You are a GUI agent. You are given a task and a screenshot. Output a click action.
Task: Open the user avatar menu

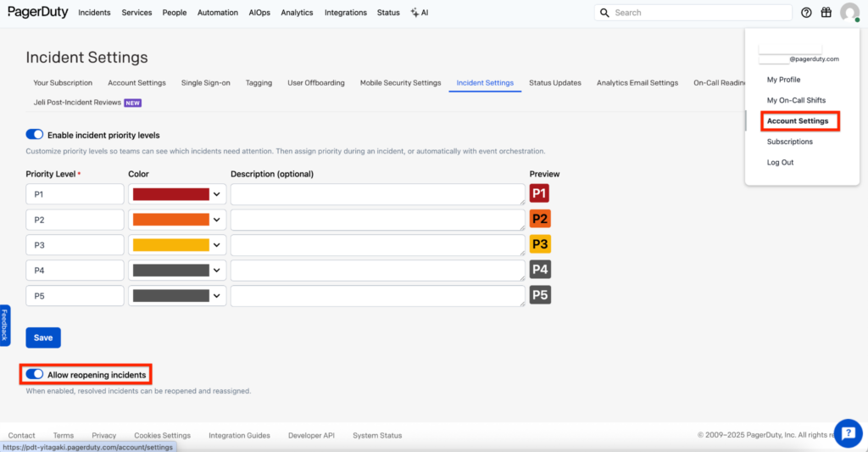[849, 13]
